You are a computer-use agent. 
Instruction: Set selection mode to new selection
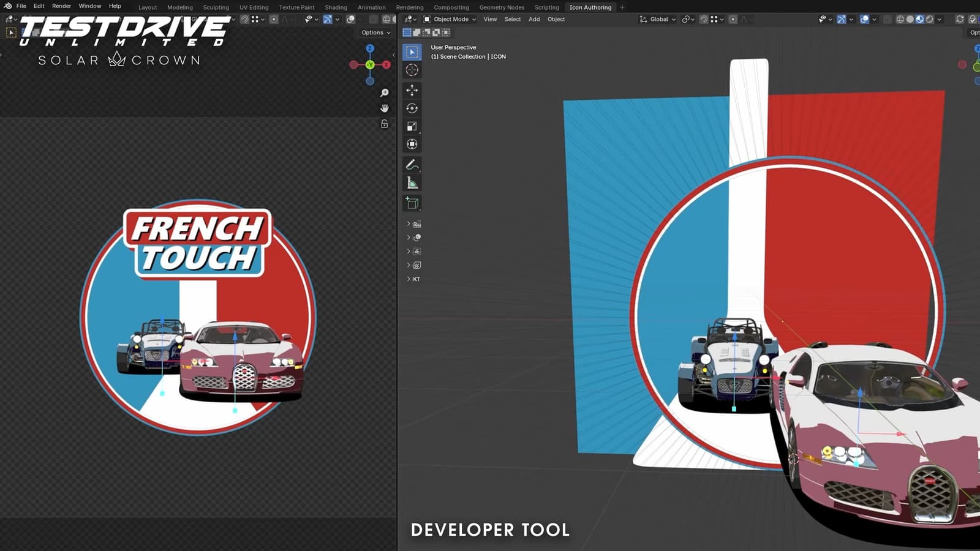point(407,32)
